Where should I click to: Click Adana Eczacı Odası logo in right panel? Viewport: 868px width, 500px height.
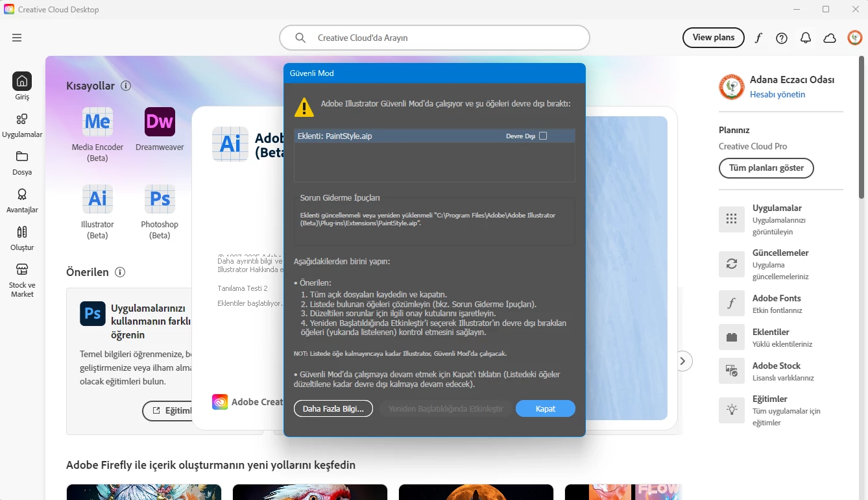click(x=732, y=87)
